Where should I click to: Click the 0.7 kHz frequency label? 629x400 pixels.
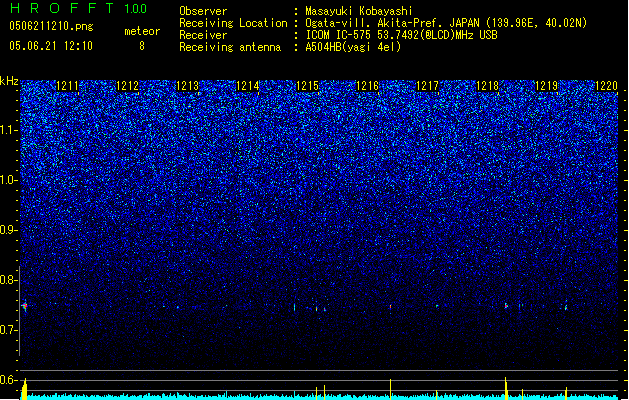click(8, 330)
